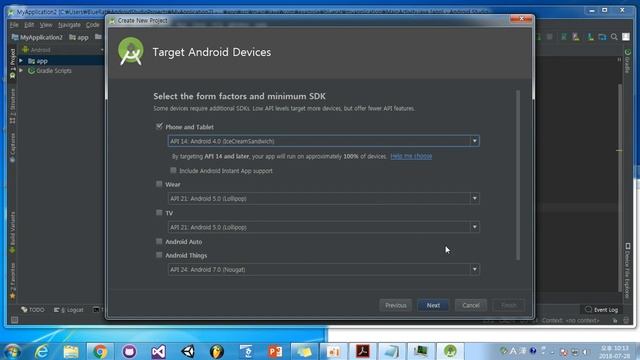
Task: Enable Include Android Instant App support
Action: point(173,170)
